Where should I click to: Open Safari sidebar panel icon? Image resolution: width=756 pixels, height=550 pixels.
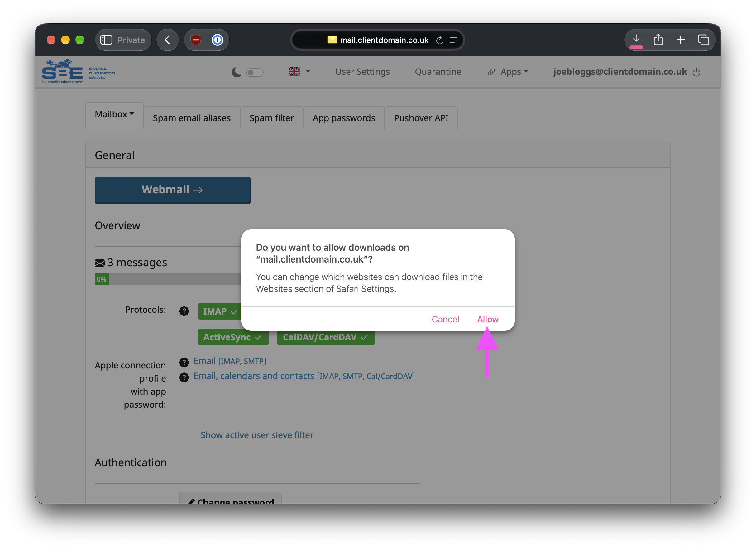(x=106, y=40)
